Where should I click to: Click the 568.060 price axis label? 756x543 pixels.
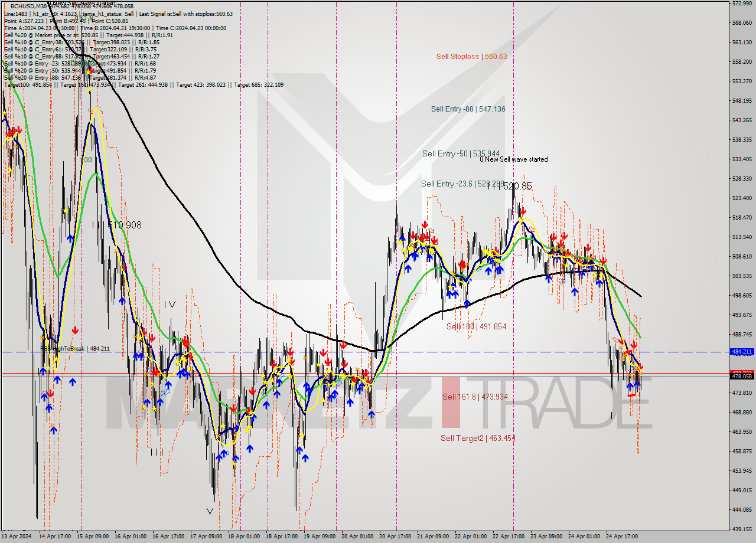click(741, 23)
